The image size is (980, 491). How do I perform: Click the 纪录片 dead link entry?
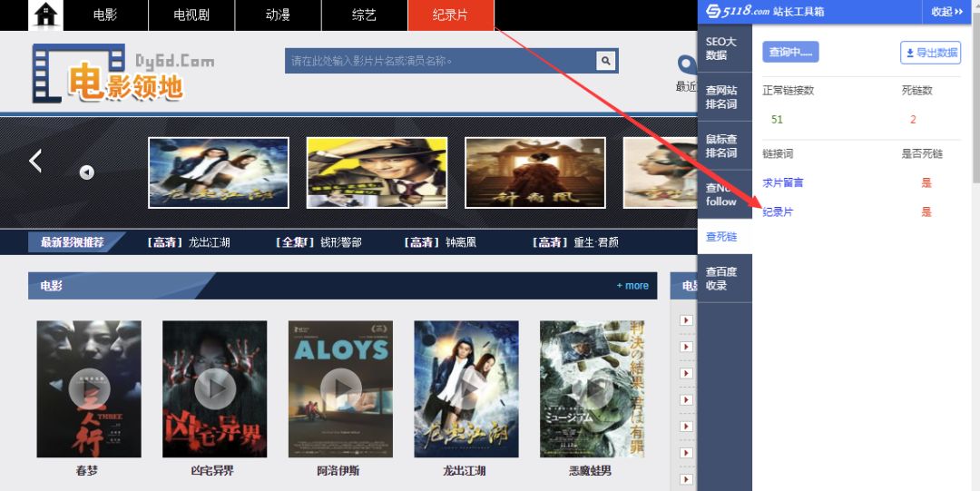779,212
